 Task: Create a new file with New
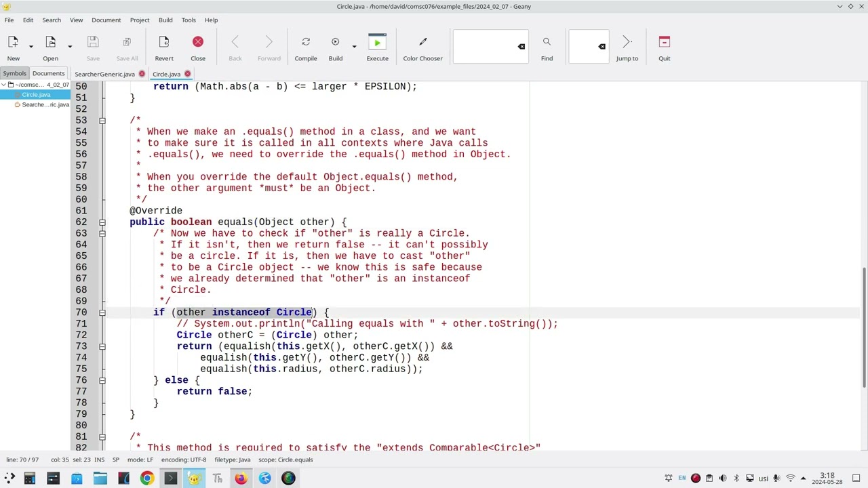pos(13,48)
